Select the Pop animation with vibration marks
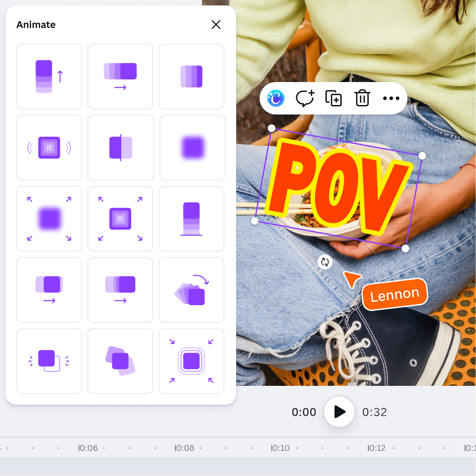The width and height of the screenshot is (476, 476). pyautogui.click(x=49, y=148)
